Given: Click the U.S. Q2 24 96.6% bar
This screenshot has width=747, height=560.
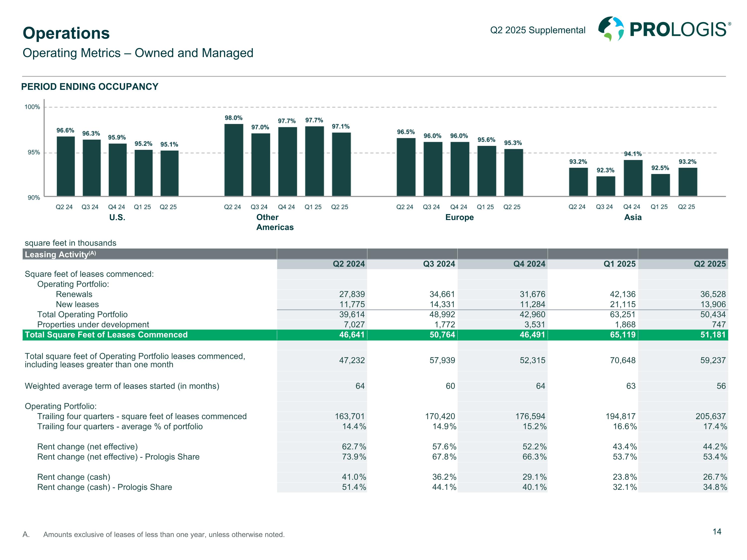Looking at the screenshot, I should pos(65,166).
